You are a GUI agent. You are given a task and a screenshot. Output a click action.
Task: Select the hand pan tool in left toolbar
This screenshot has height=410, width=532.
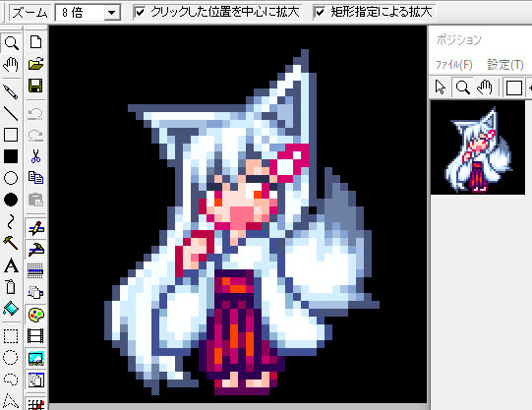(x=11, y=65)
